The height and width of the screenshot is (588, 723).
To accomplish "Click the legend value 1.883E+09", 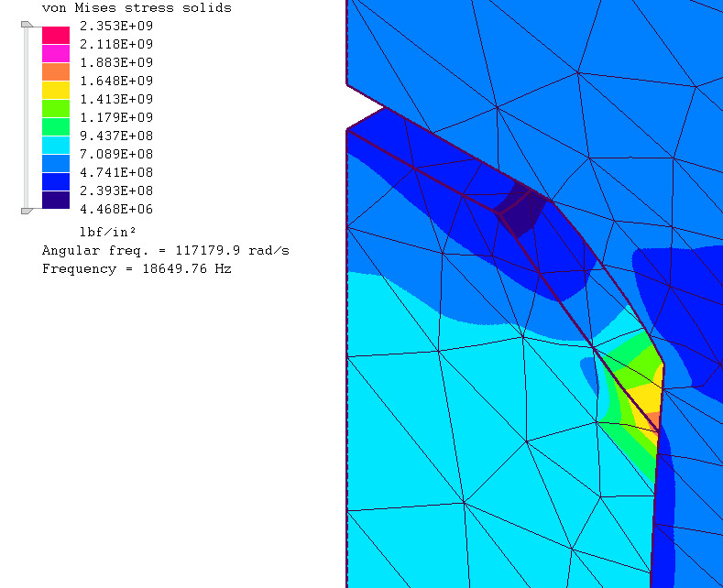I will click(116, 62).
